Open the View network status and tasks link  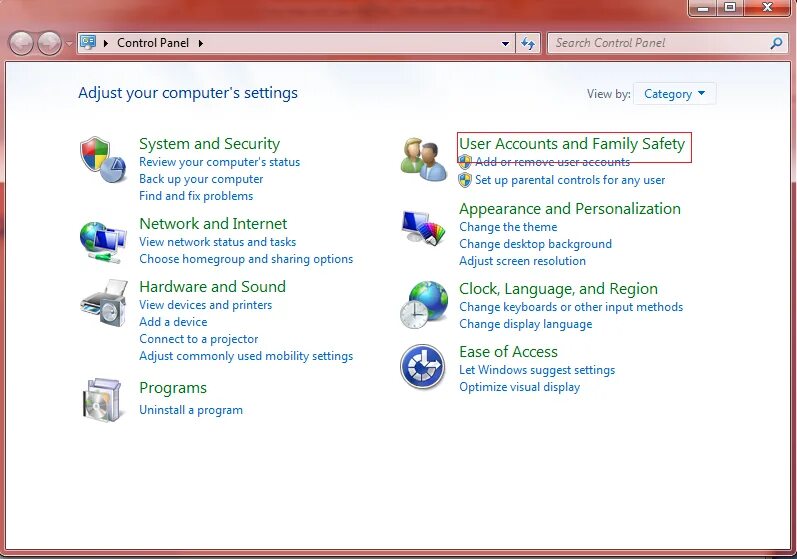tap(218, 242)
